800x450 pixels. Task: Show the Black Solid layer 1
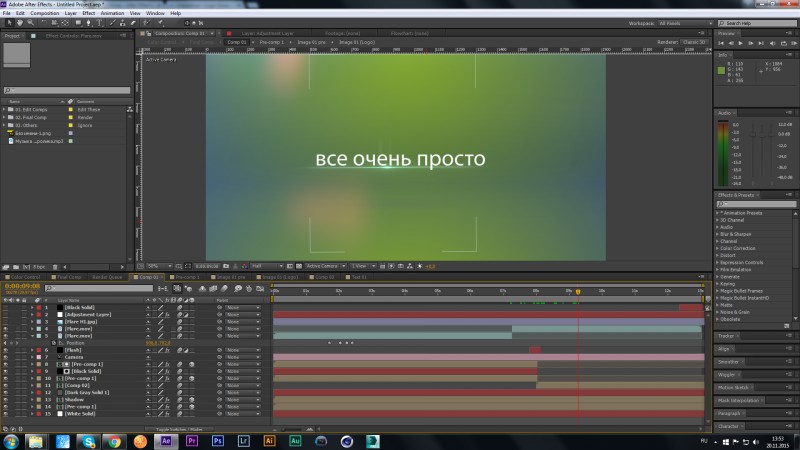pyautogui.click(x=6, y=308)
